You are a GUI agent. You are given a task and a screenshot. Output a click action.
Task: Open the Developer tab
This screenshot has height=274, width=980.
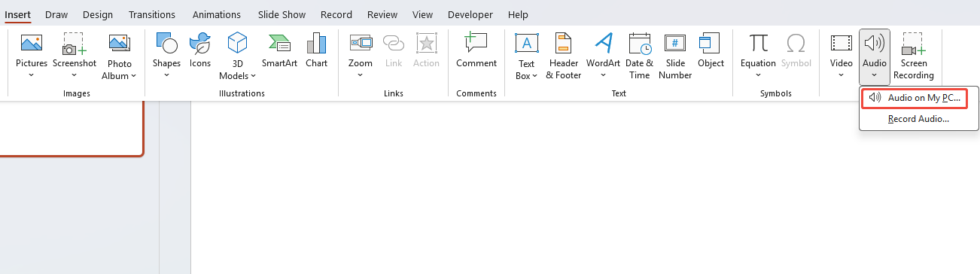[x=470, y=14]
